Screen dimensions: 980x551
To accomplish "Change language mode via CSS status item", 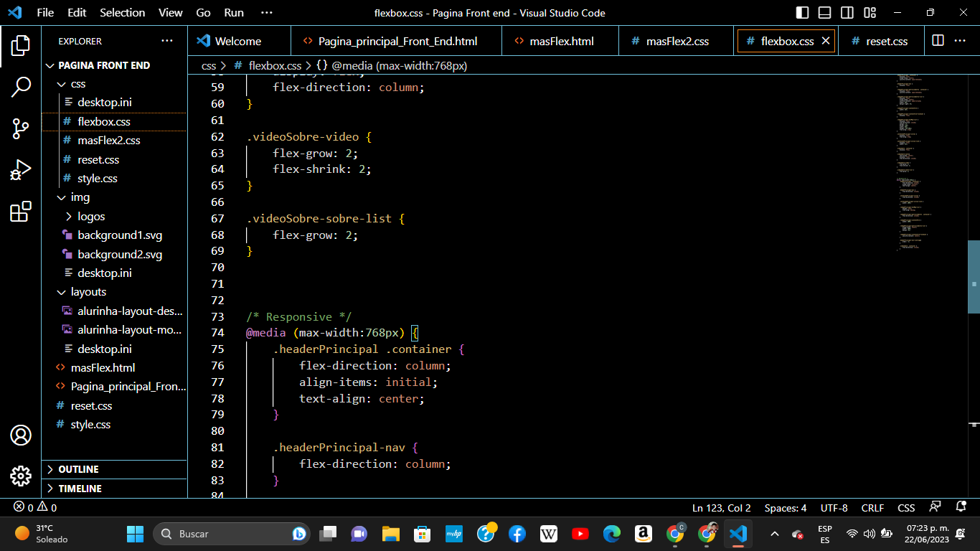I will coord(906,508).
